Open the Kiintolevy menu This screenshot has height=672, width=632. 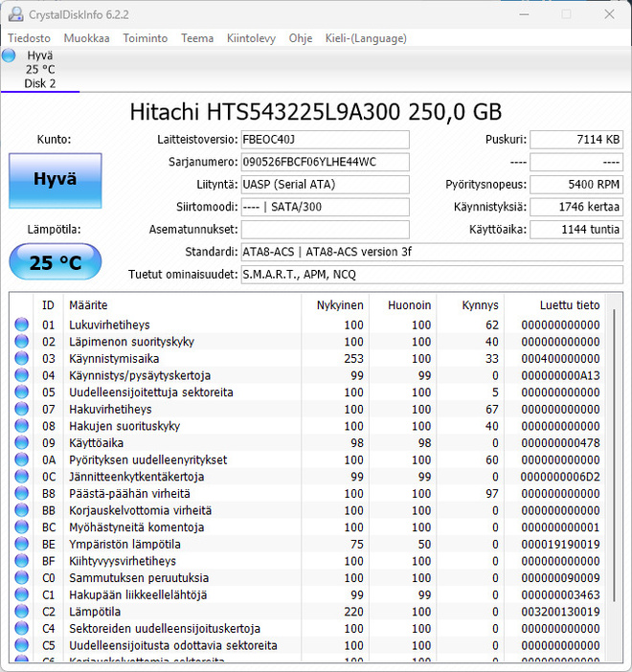tap(251, 38)
